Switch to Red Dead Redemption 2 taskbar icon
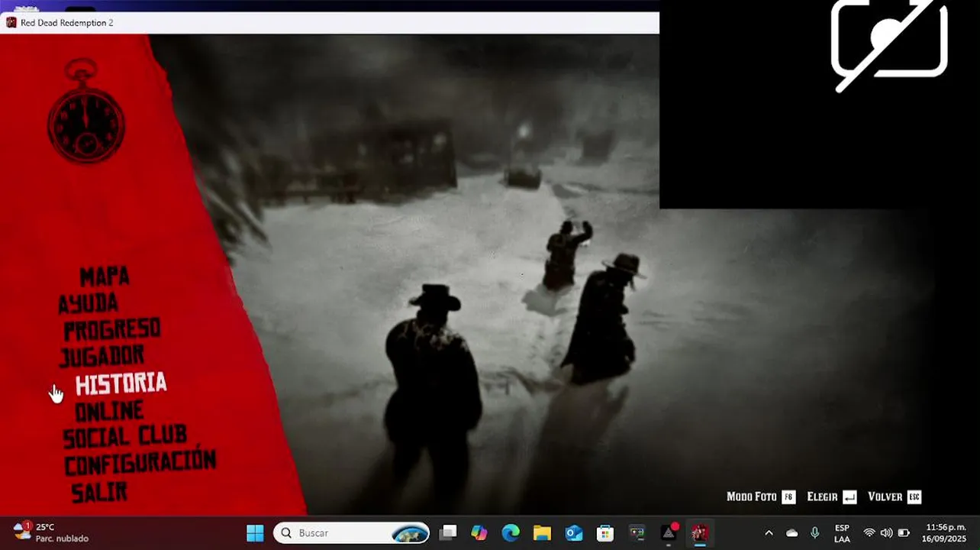The image size is (980, 550). click(x=700, y=532)
